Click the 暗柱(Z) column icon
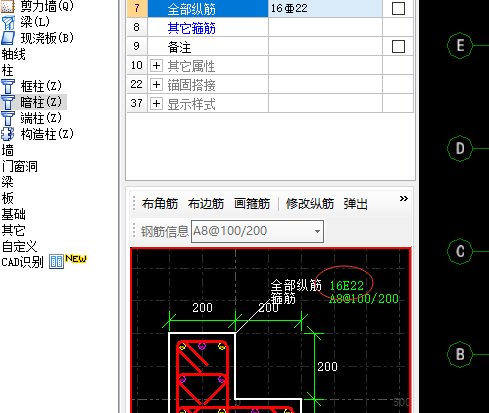The image size is (489, 413). point(8,102)
